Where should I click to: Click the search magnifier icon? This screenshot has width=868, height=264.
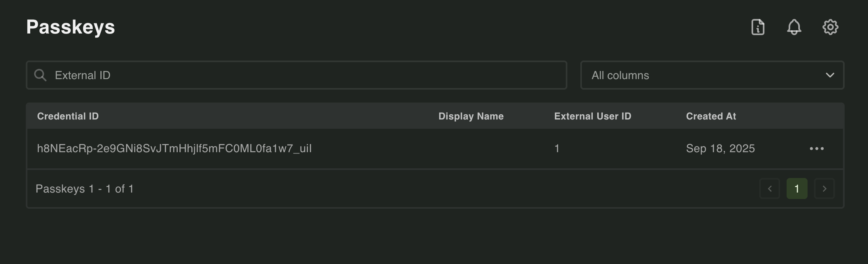(41, 75)
